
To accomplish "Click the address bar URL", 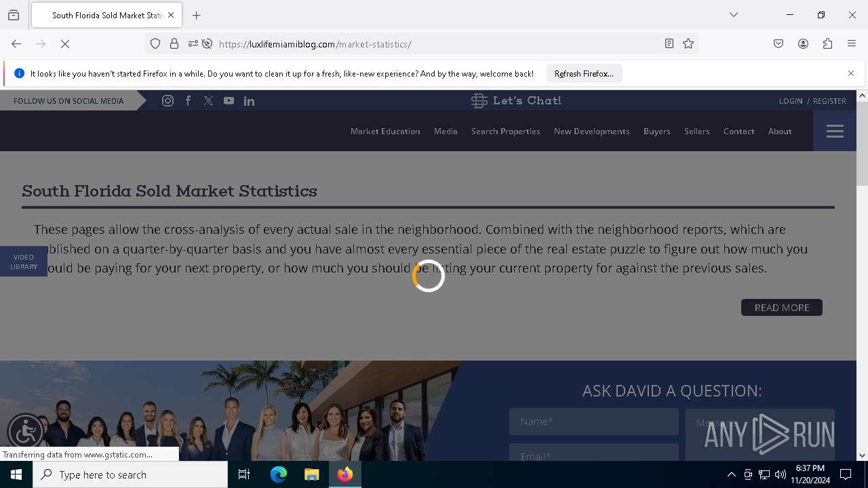I will [x=315, y=44].
